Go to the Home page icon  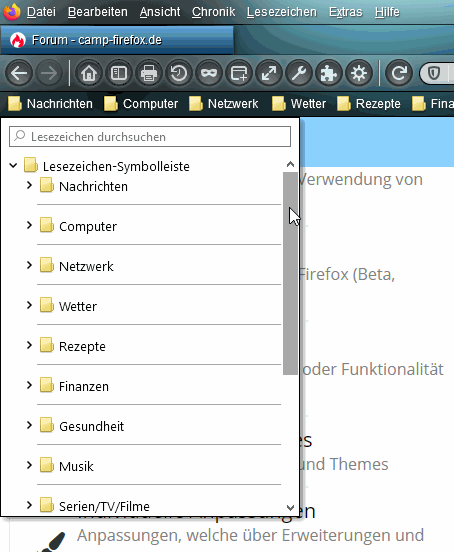(x=89, y=73)
